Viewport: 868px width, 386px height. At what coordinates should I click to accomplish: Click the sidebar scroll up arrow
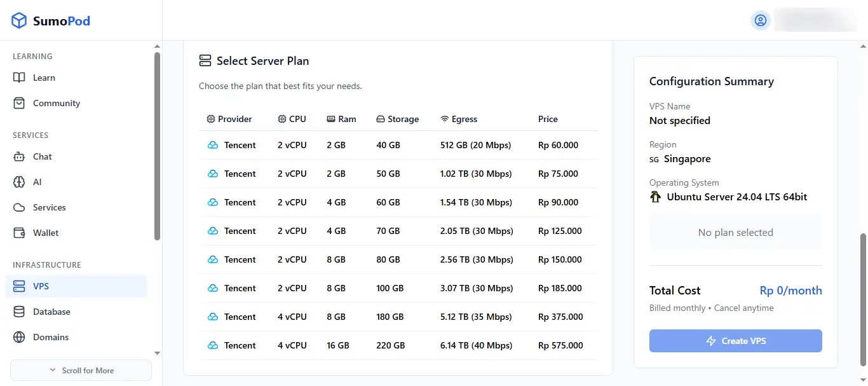coord(157,48)
